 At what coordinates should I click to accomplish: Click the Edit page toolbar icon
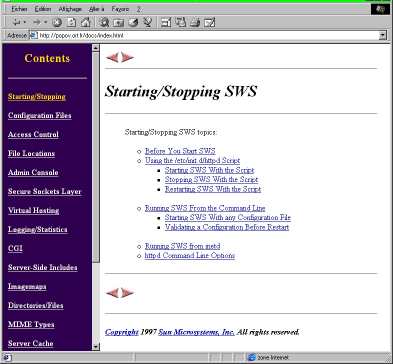tap(210, 22)
